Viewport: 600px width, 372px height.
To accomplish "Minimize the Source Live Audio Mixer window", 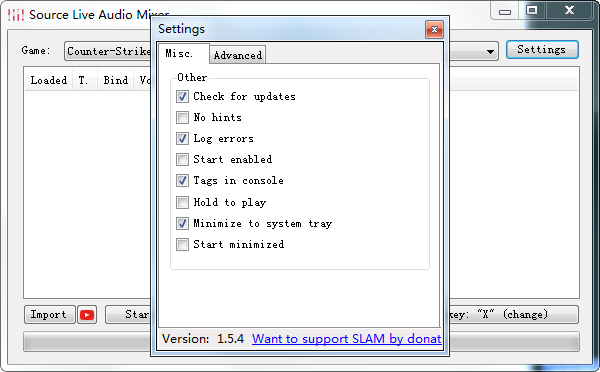I will click(x=505, y=11).
